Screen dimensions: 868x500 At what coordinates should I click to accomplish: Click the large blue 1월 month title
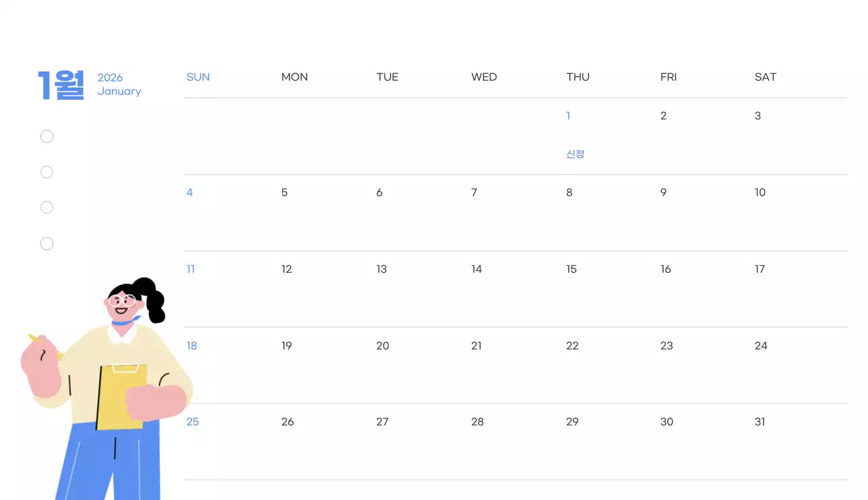click(x=61, y=85)
